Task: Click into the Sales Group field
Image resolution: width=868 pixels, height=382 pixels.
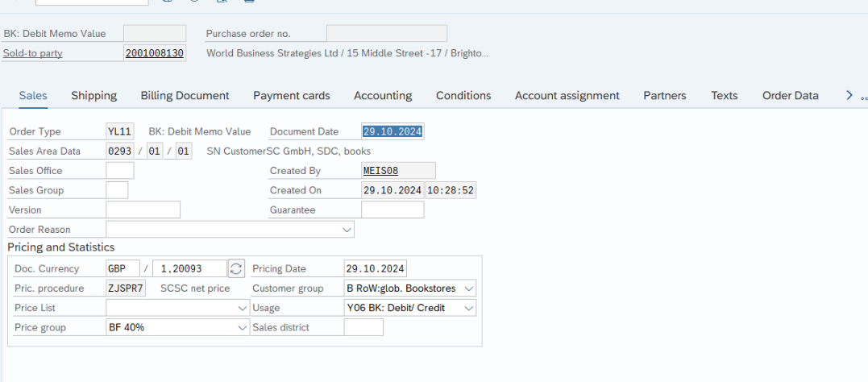Action: pos(117,190)
